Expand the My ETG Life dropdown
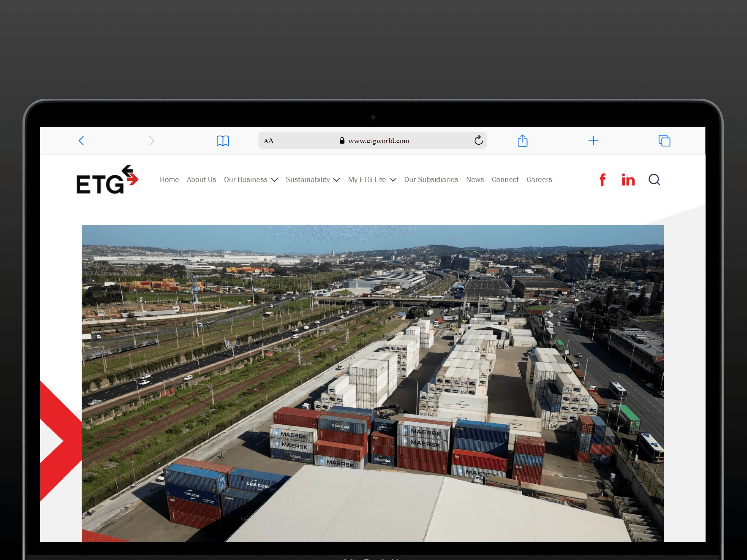The image size is (747, 560). point(372,180)
